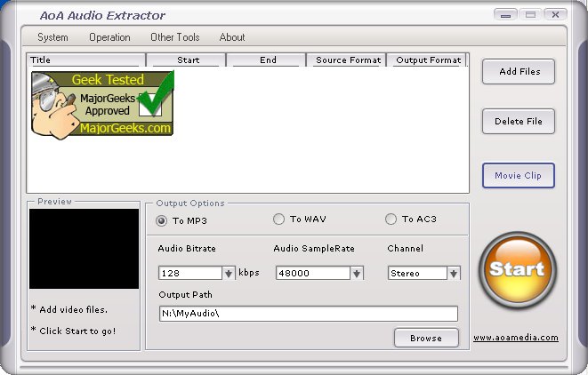Image resolution: width=588 pixels, height=375 pixels.
Task: Close the AoA Audio Extractor window
Action: coord(555,15)
